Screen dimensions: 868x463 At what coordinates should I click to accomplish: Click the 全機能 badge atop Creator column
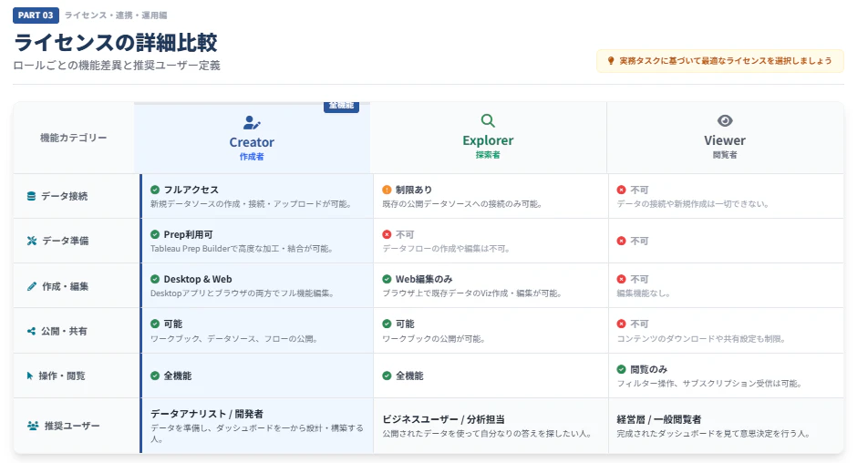[342, 106]
